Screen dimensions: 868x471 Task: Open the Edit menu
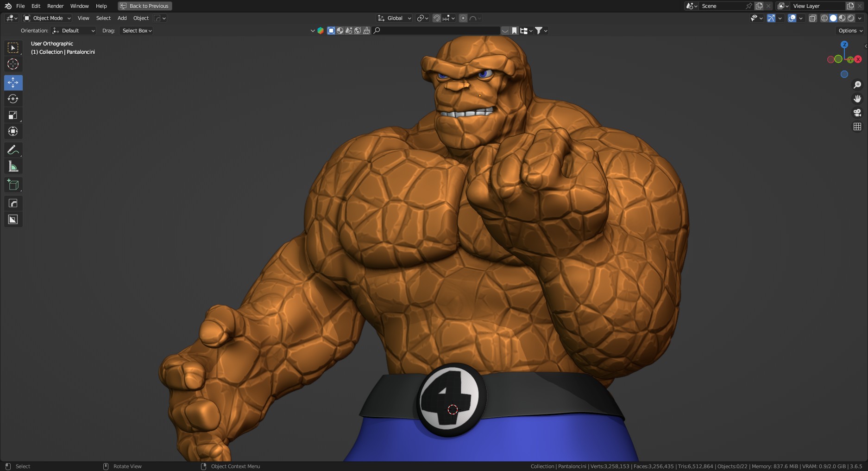[x=36, y=6]
